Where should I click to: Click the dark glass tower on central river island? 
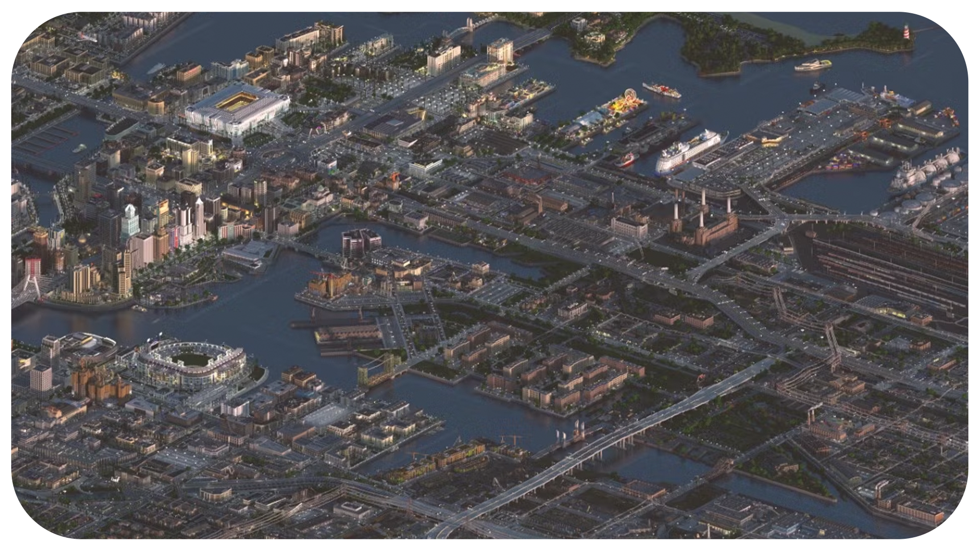tap(360, 242)
